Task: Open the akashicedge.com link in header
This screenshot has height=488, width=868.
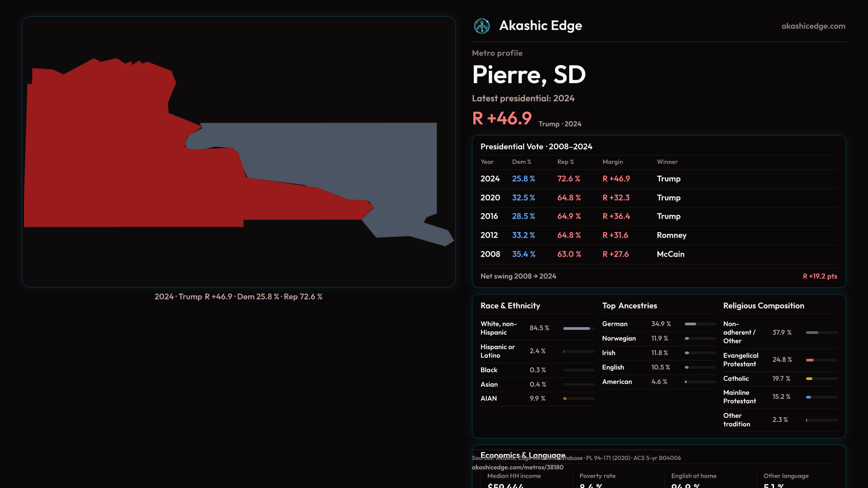Action: 813,26
